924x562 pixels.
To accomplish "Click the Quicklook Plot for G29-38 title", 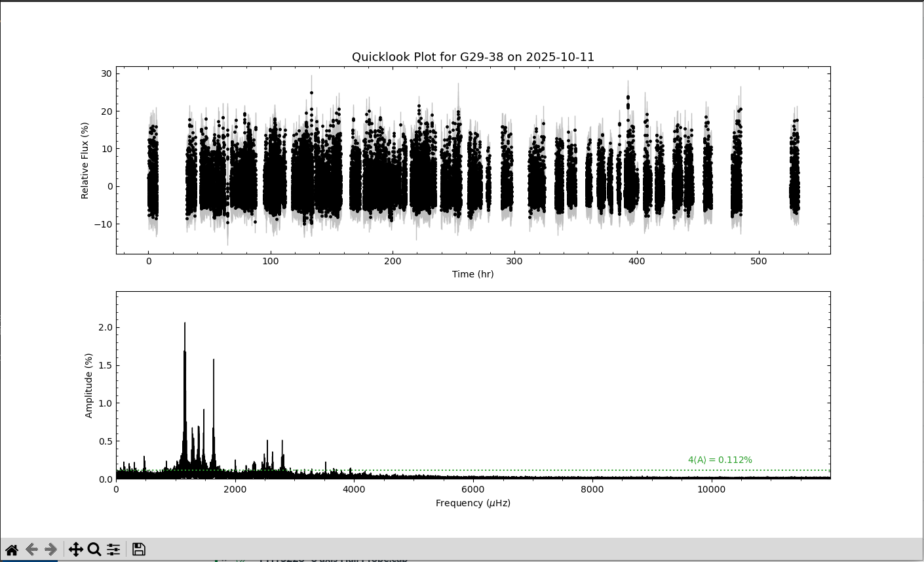I will 472,57.
